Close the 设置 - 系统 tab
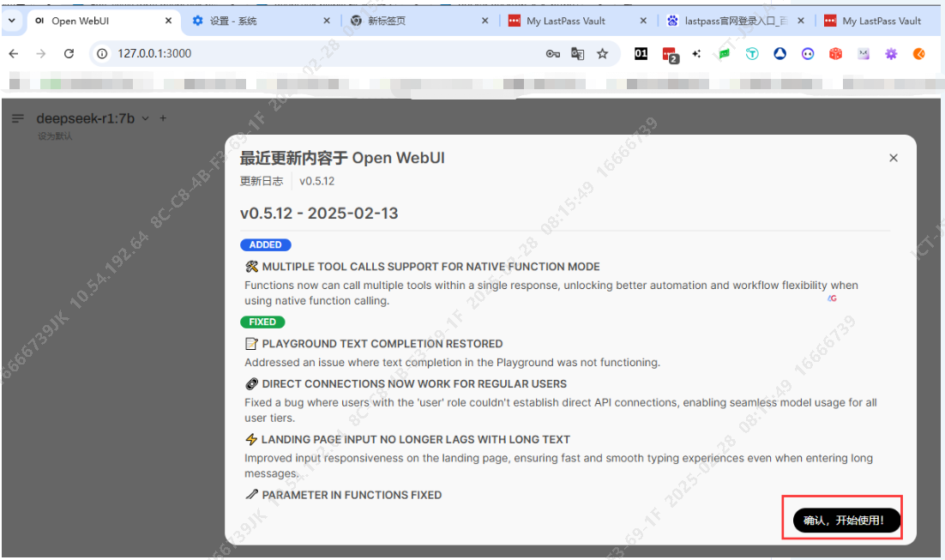This screenshot has width=945, height=560. tap(327, 21)
